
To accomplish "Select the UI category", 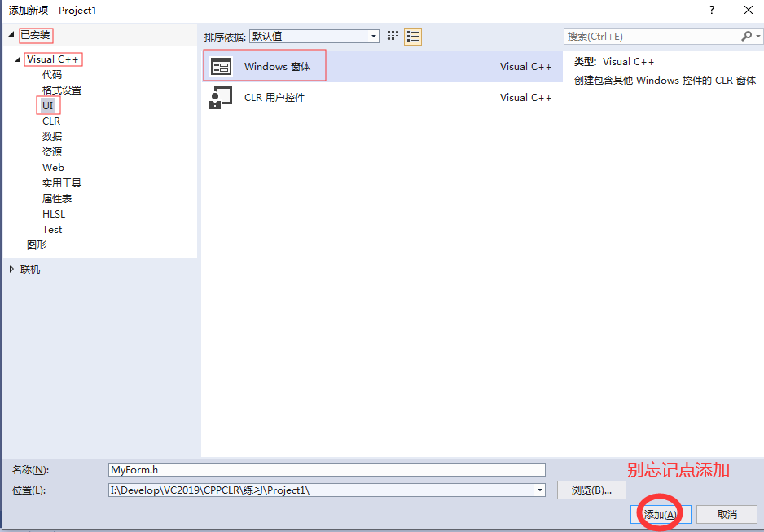I will pos(47,105).
